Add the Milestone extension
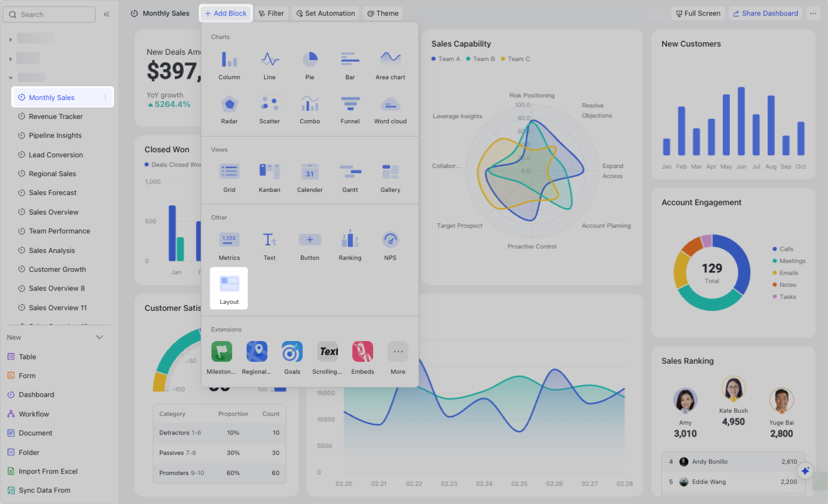This screenshot has width=828, height=504. click(221, 357)
